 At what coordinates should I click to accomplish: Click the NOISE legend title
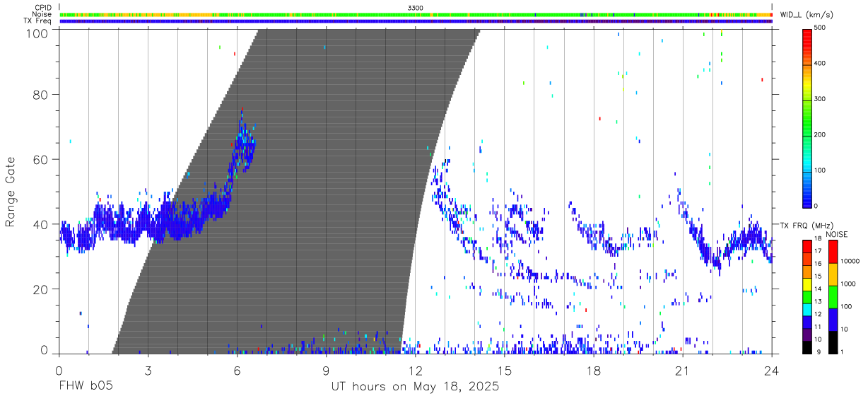coord(837,234)
